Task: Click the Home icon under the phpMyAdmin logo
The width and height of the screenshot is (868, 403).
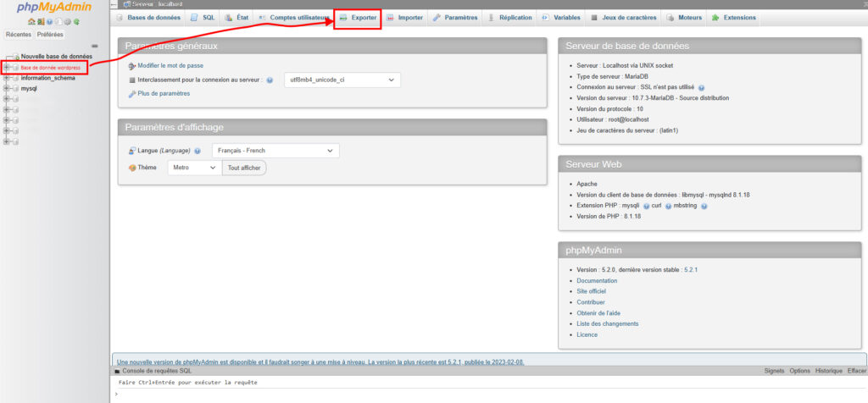Action: point(31,21)
